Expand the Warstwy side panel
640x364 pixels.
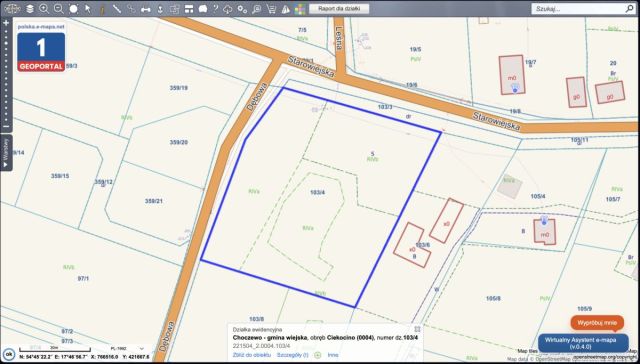pyautogui.click(x=6, y=153)
